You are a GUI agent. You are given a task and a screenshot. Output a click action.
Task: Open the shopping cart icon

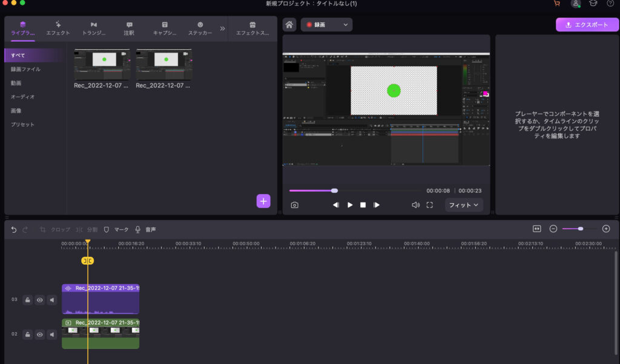556,4
